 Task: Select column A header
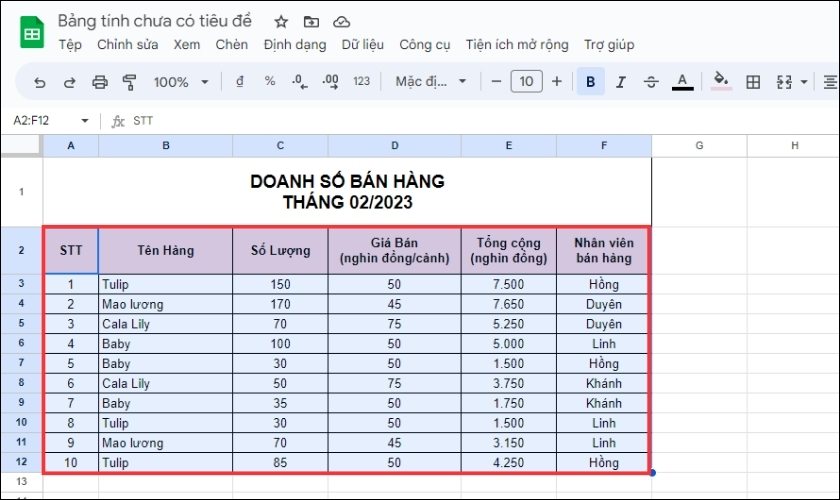click(x=71, y=146)
